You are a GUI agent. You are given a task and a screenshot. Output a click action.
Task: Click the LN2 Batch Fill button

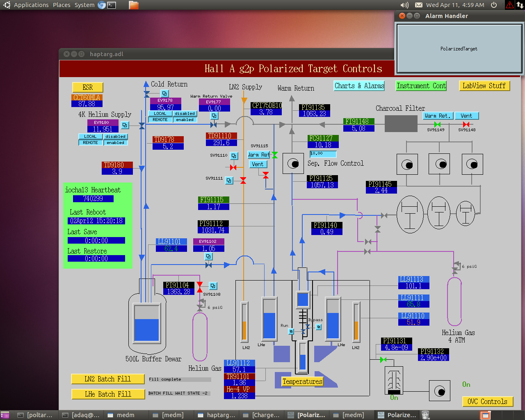click(x=108, y=379)
